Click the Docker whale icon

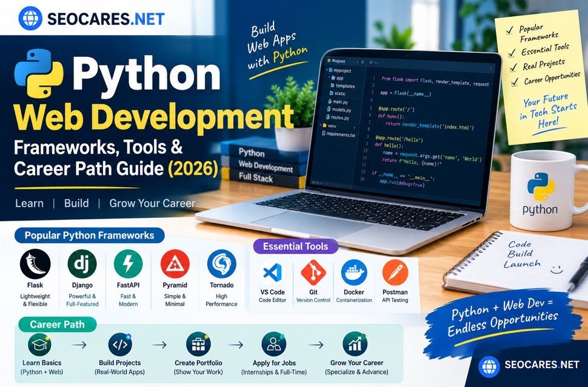(x=354, y=273)
